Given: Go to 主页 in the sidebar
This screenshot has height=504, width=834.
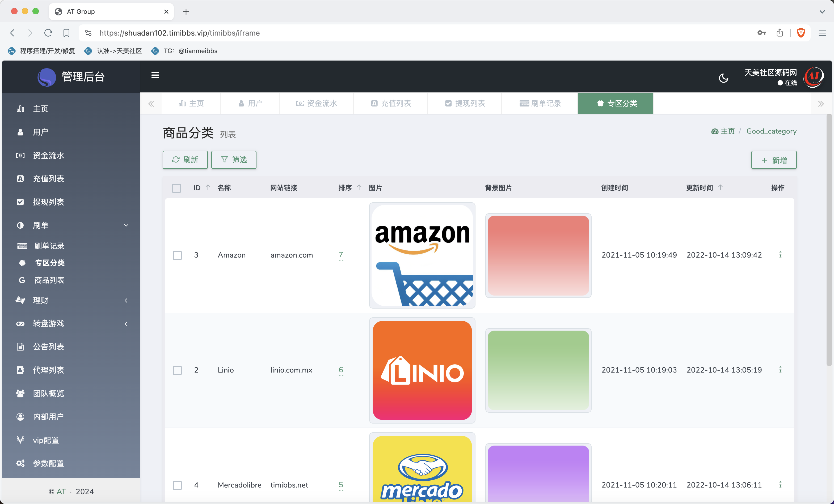Looking at the screenshot, I should pyautogui.click(x=71, y=109).
